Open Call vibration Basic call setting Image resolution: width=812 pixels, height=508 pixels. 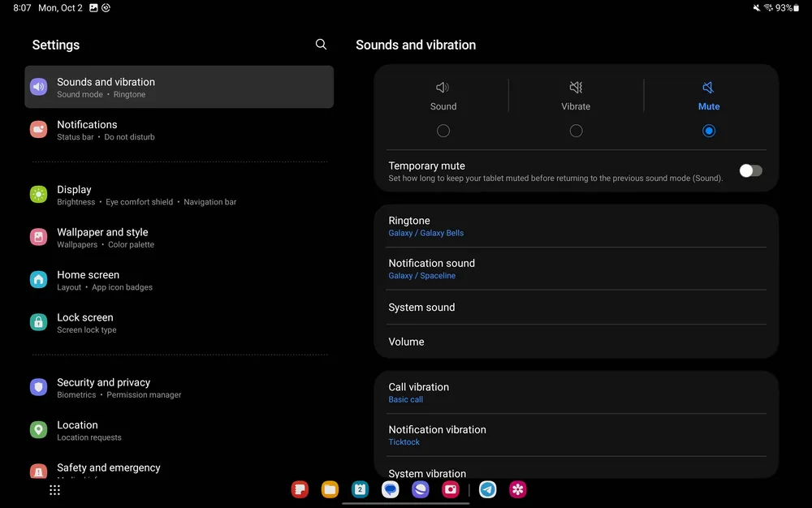tap(577, 393)
